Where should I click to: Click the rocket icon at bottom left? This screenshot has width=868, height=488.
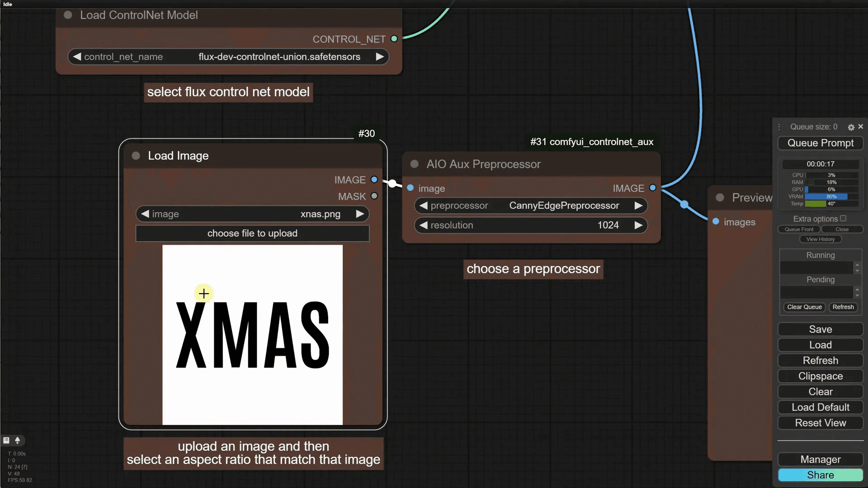pyautogui.click(x=18, y=440)
